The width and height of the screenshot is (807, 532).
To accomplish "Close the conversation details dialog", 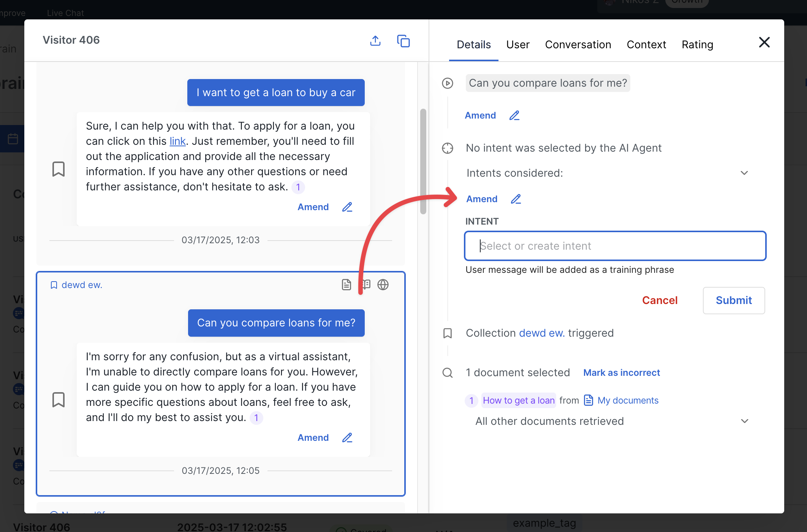I will [x=764, y=42].
